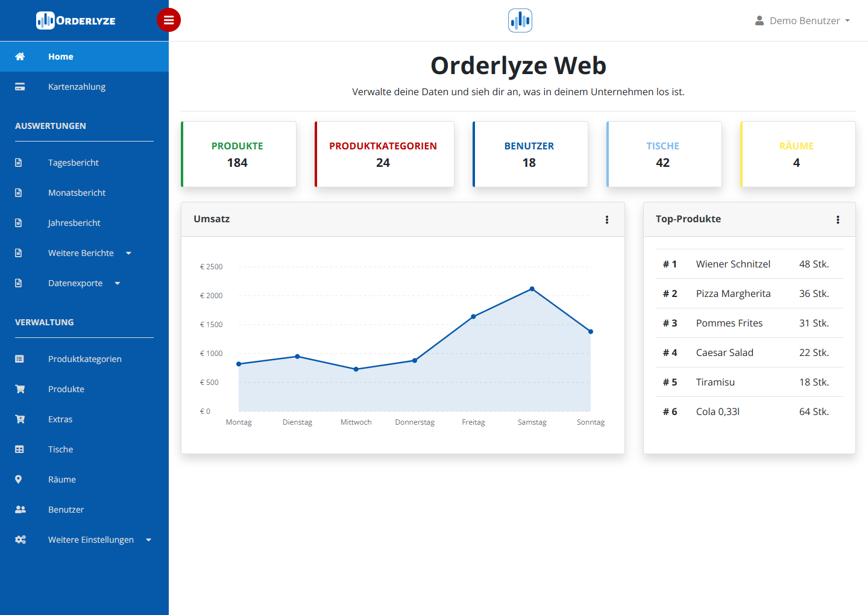868x615 pixels.
Task: Click the Samstag peak data point
Action: click(532, 289)
